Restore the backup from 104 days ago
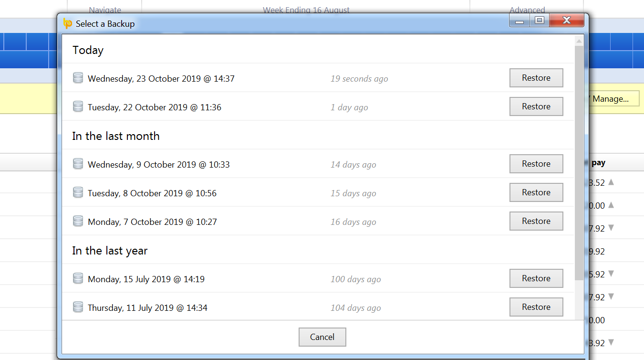 (x=536, y=307)
